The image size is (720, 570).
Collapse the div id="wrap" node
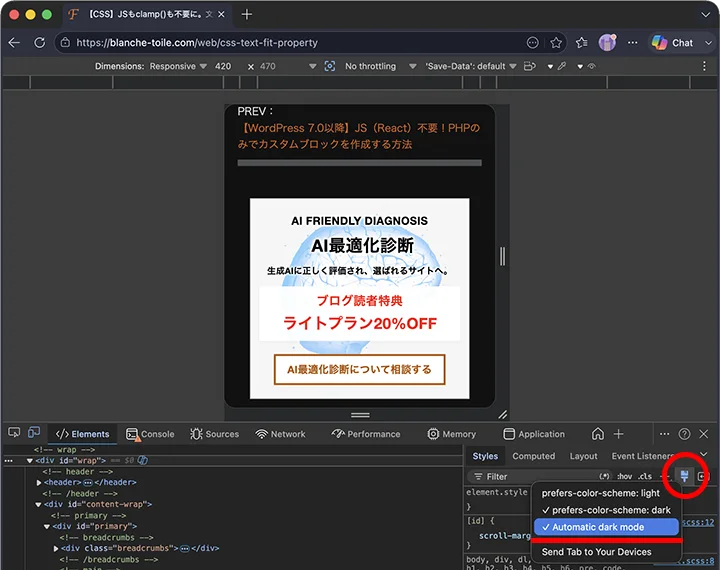click(x=30, y=461)
